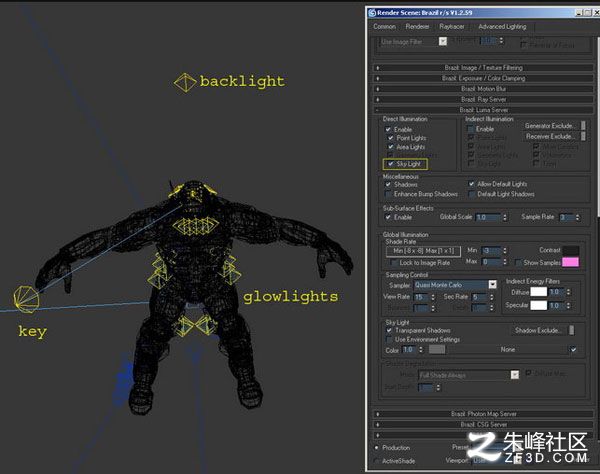Image resolution: width=600 pixels, height=474 pixels.
Task: Toggle Direct Illumination Enable checkbox
Action: 388,130
